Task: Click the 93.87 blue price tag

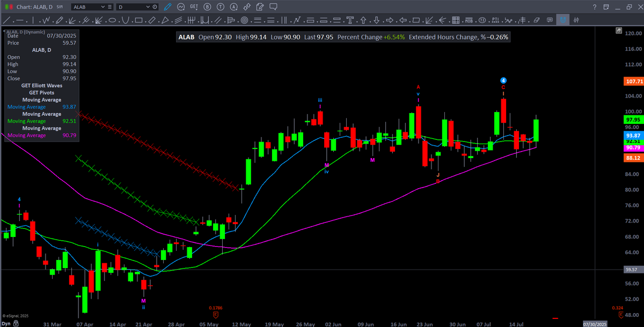Action: (634, 136)
